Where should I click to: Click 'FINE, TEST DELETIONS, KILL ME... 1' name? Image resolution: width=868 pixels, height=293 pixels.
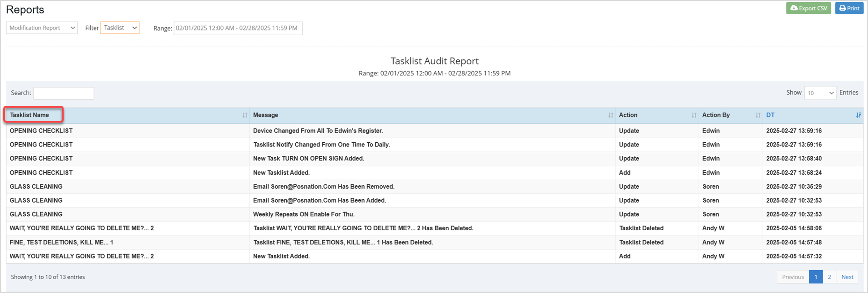(62, 242)
